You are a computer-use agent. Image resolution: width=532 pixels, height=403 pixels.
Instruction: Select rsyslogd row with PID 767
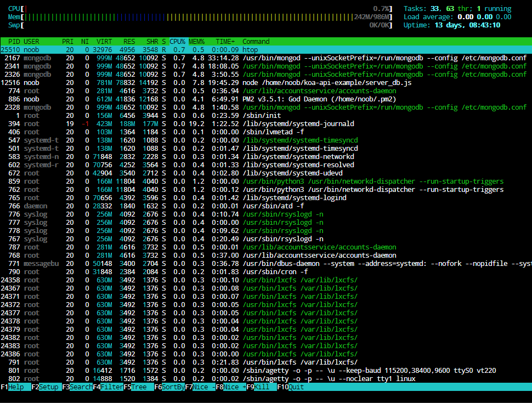coord(266,239)
